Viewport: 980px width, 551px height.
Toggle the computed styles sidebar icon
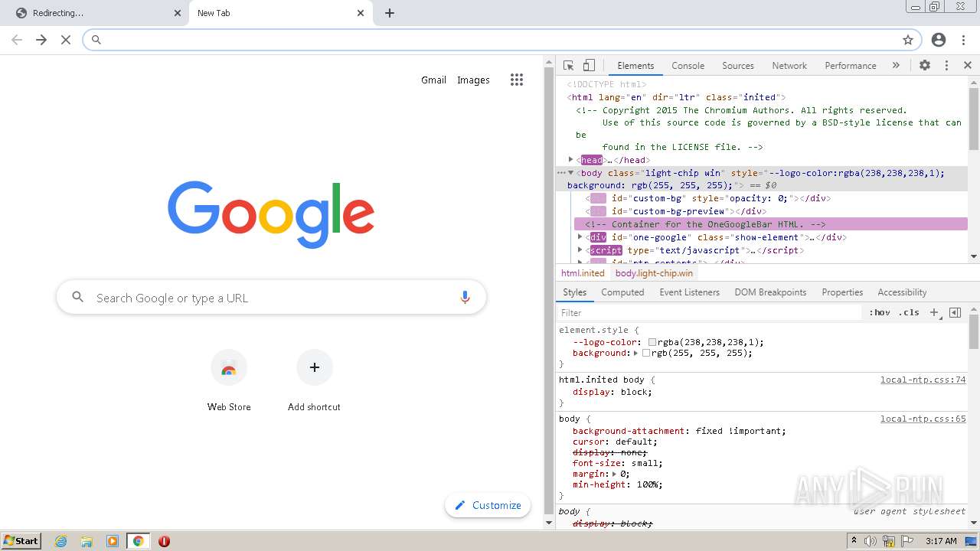[955, 312]
